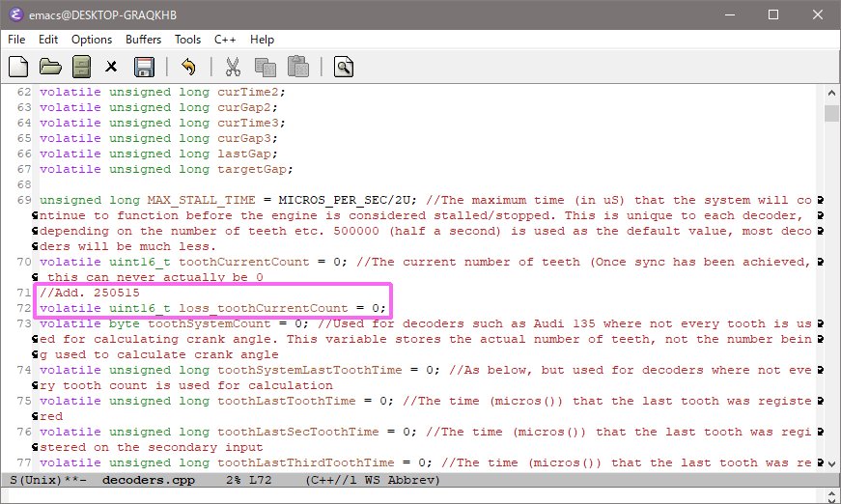This screenshot has width=841, height=504.
Task: Click the 'byte' keyword on line 73
Action: [125, 323]
